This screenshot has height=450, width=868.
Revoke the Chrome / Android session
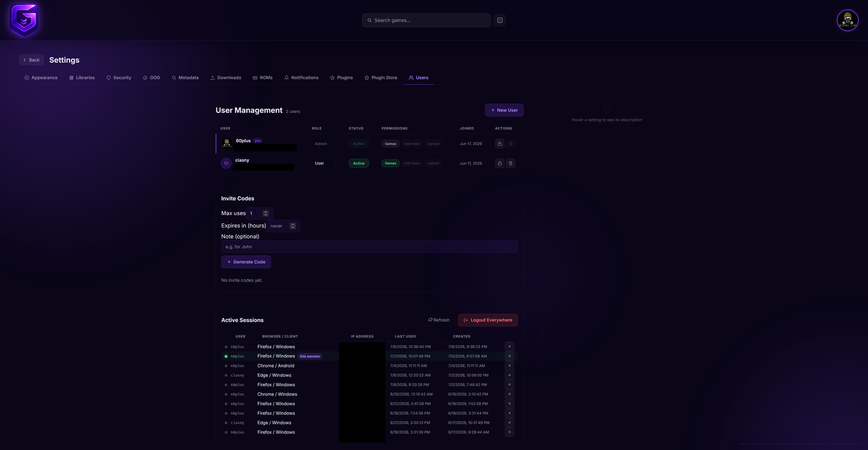tap(509, 365)
